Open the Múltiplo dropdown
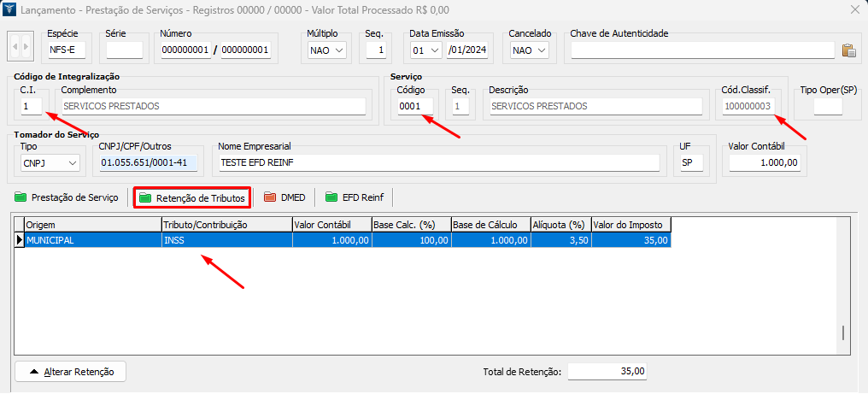 click(x=327, y=50)
